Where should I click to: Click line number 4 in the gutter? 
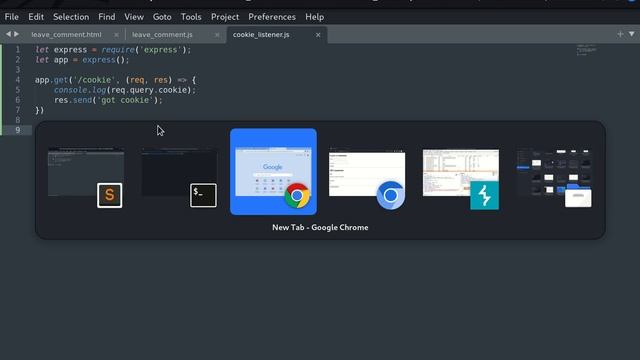(x=18, y=80)
